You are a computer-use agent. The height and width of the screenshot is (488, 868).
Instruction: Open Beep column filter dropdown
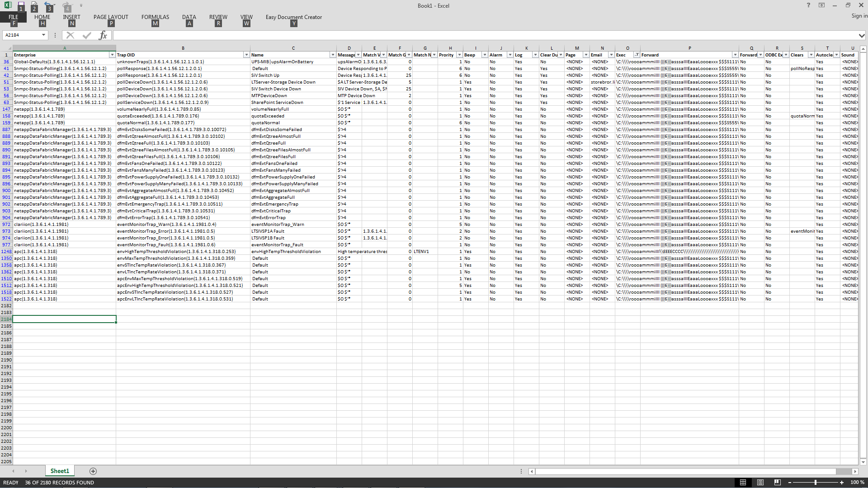[485, 55]
